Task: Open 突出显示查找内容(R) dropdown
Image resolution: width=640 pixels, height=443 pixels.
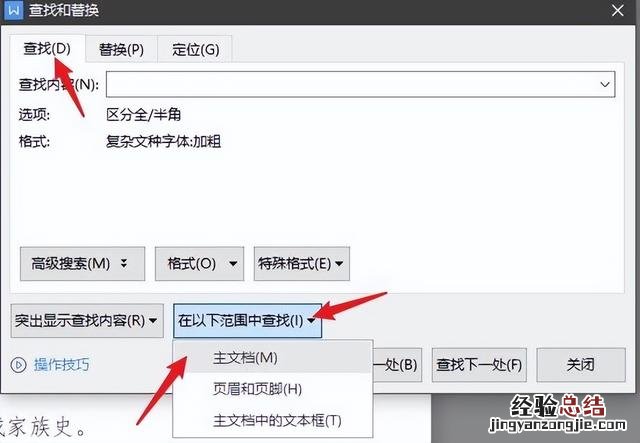Action: point(87,321)
